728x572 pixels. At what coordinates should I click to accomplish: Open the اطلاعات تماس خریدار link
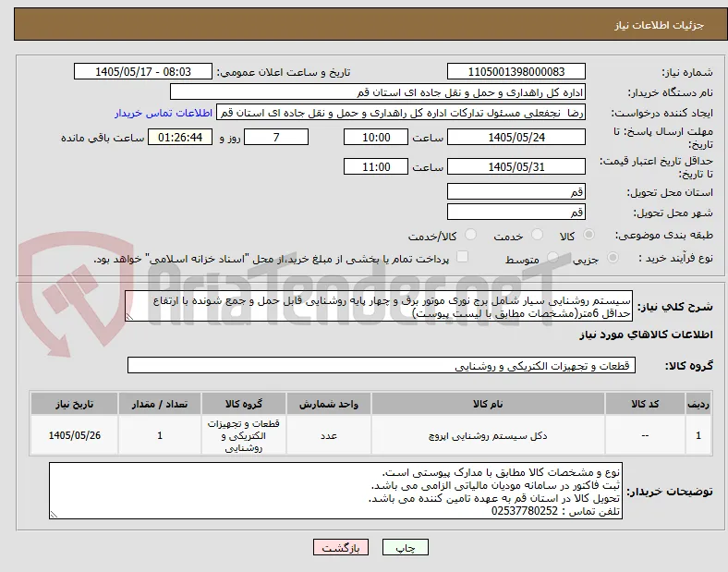(x=164, y=114)
